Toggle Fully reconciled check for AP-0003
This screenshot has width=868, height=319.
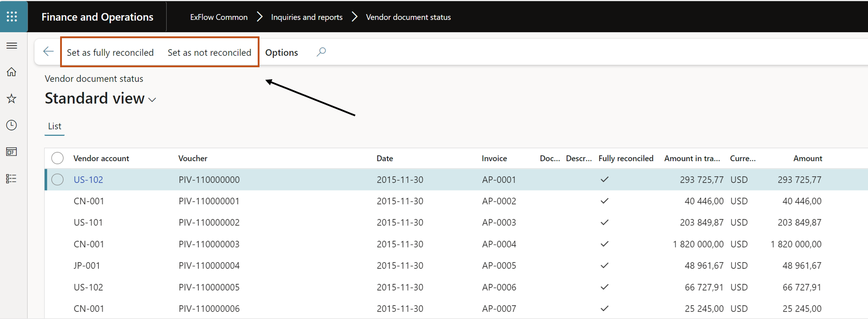point(604,222)
